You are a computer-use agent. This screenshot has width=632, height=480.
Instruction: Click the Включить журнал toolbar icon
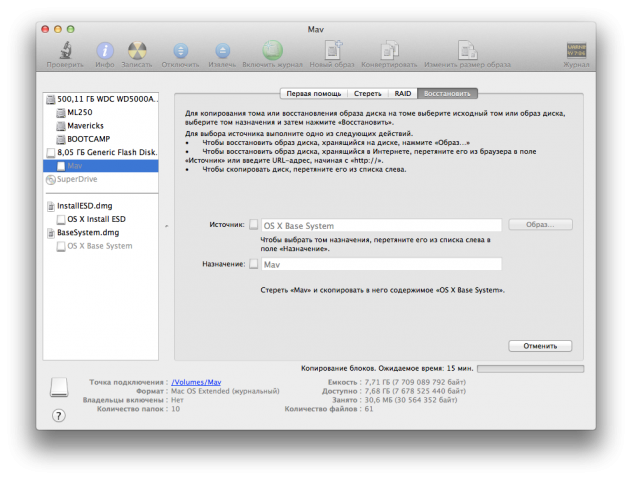coord(272,50)
